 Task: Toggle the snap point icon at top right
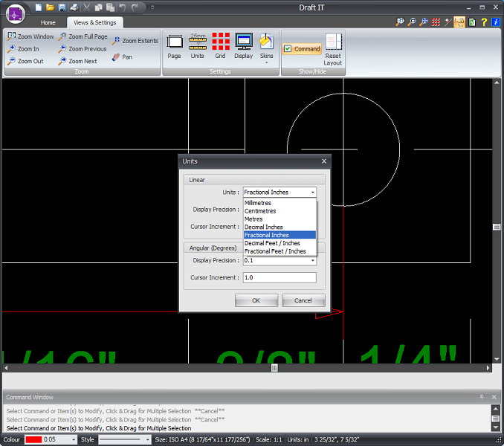click(448, 22)
